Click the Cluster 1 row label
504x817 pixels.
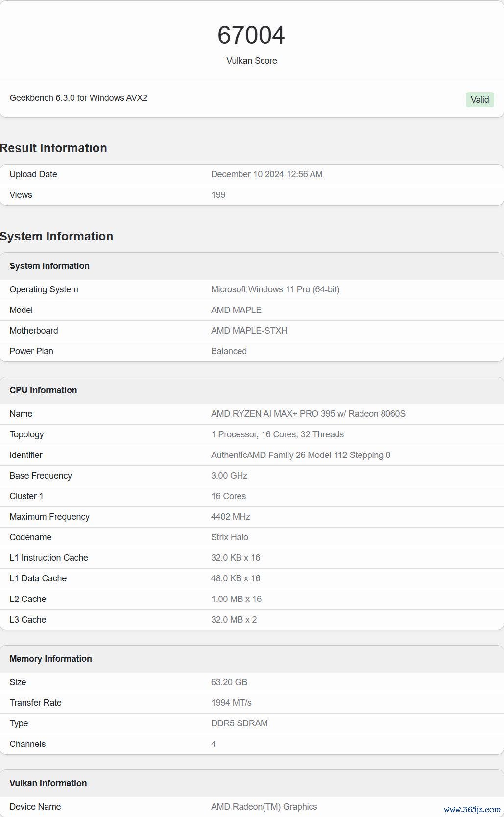coord(26,496)
